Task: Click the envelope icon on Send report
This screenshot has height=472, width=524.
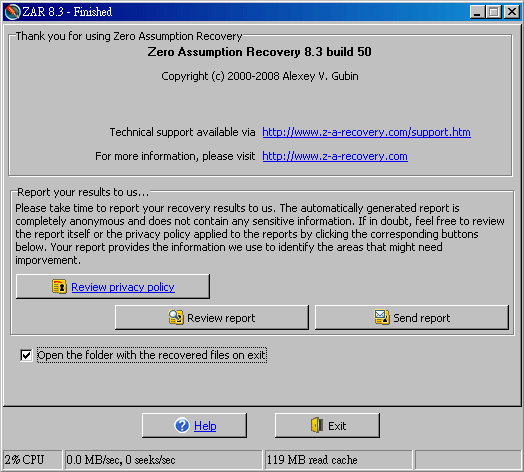Action: tap(382, 317)
